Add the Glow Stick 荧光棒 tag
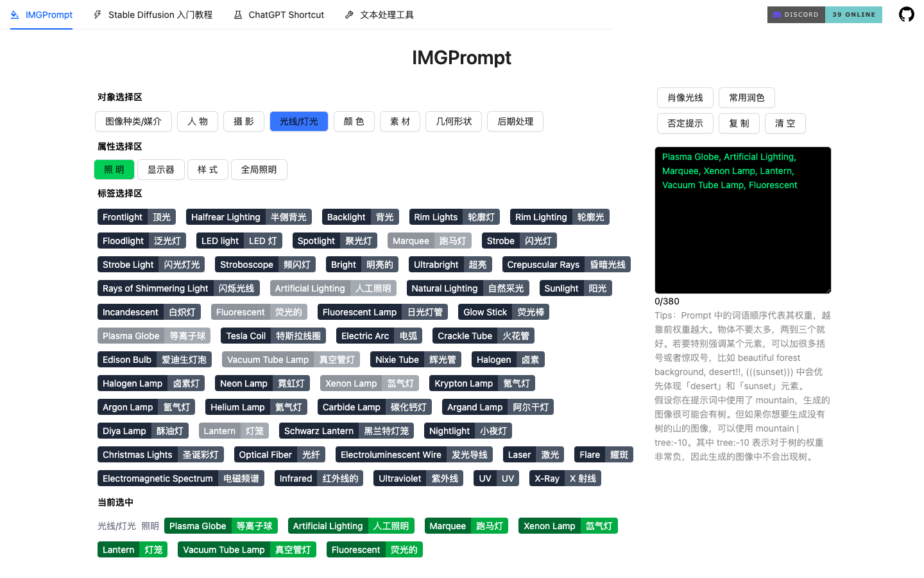 click(504, 312)
